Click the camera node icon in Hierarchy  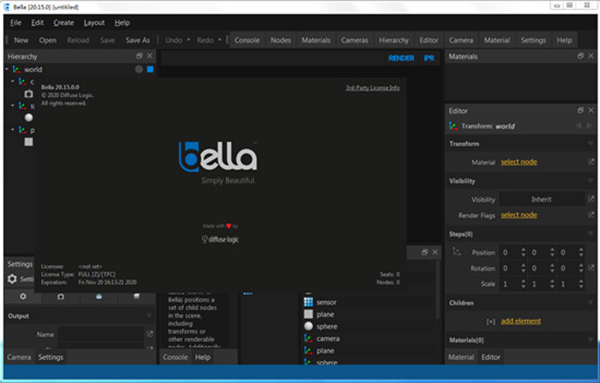(x=29, y=94)
